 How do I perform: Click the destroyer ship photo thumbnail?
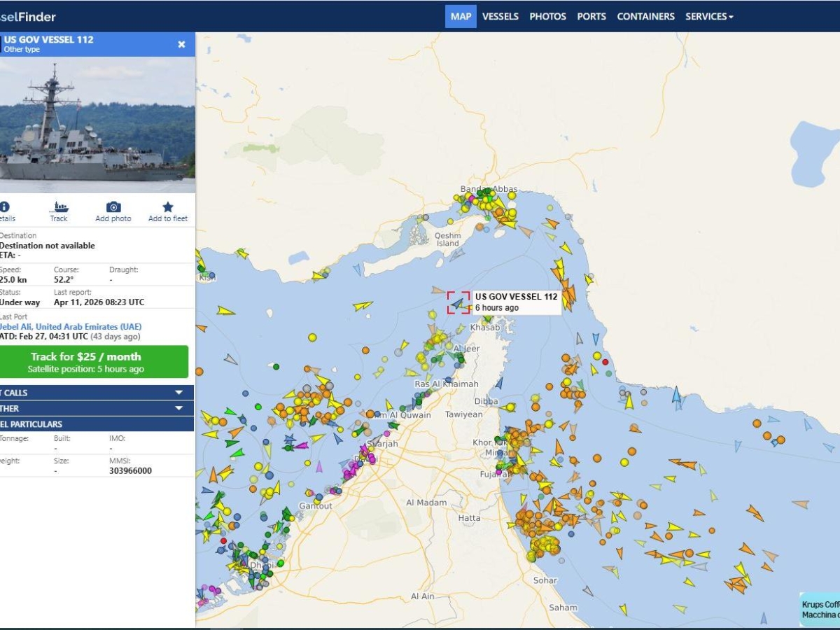[x=97, y=125]
